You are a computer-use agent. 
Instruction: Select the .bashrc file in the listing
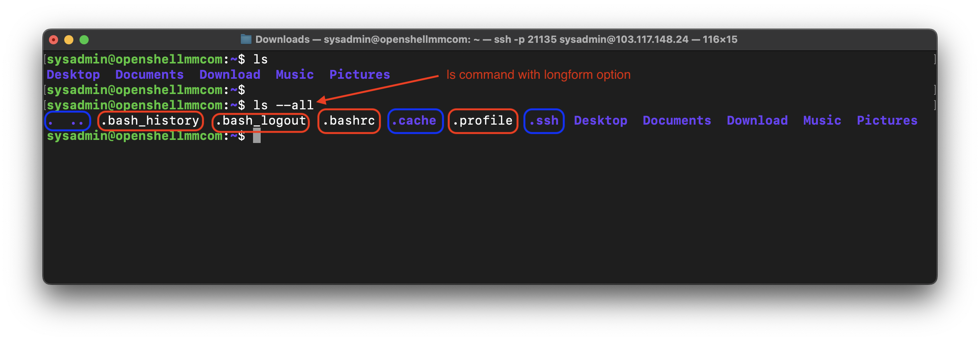tap(349, 121)
